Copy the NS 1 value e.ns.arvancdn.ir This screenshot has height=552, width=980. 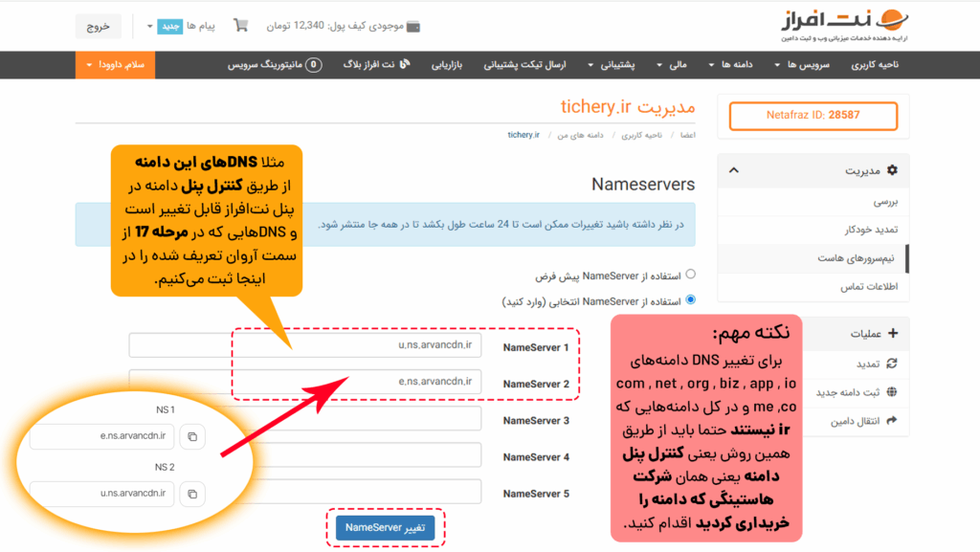pos(192,436)
